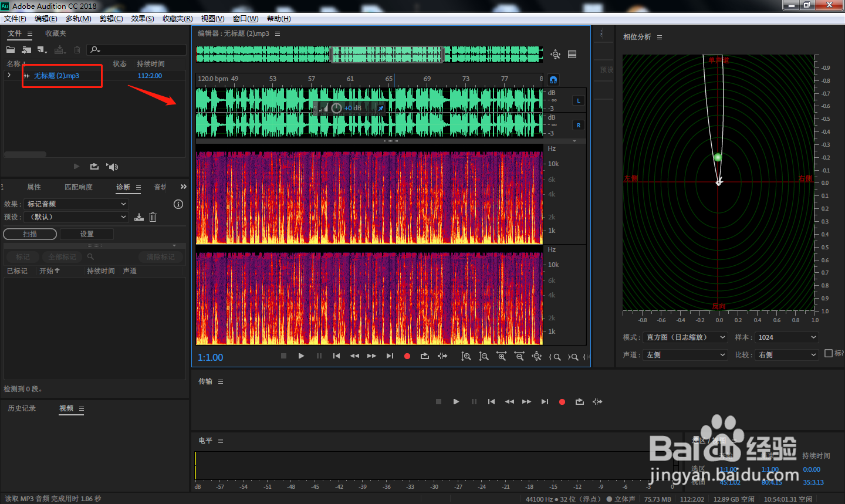This screenshot has width=845, height=504.
Task: Click Stop in the editor transport
Action: click(283, 356)
